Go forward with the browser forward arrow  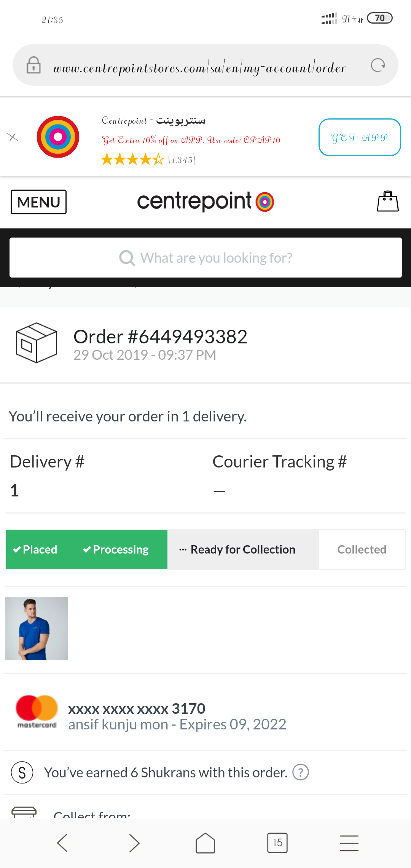134,843
